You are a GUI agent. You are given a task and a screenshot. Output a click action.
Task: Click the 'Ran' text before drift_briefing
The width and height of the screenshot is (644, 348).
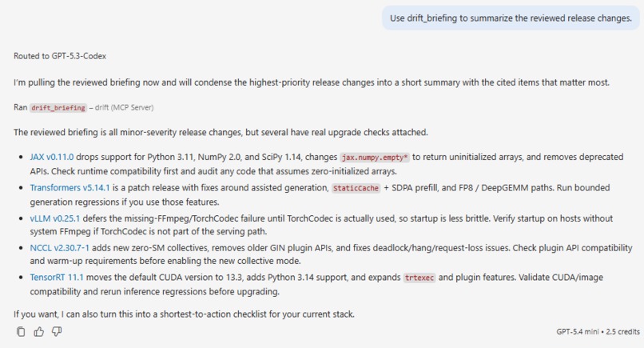point(20,107)
